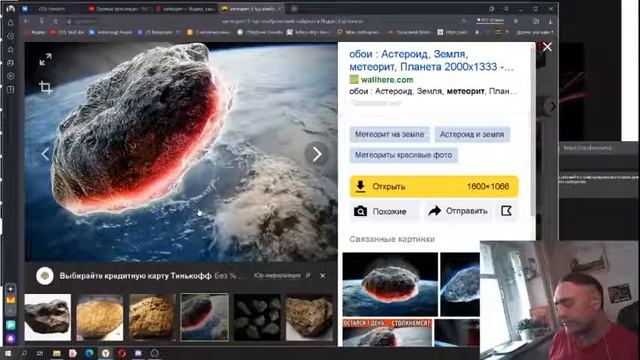Open the downloads icon in toolbar
Screen dimensions: 640x360
pos(551,21)
